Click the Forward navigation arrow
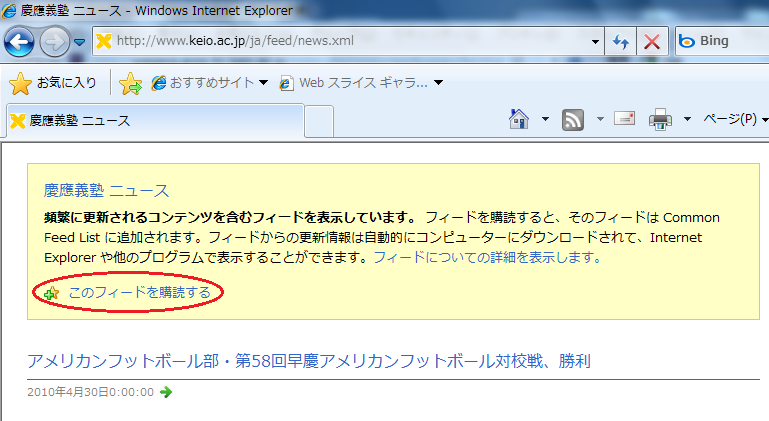This screenshot has width=769, height=421. click(54, 42)
